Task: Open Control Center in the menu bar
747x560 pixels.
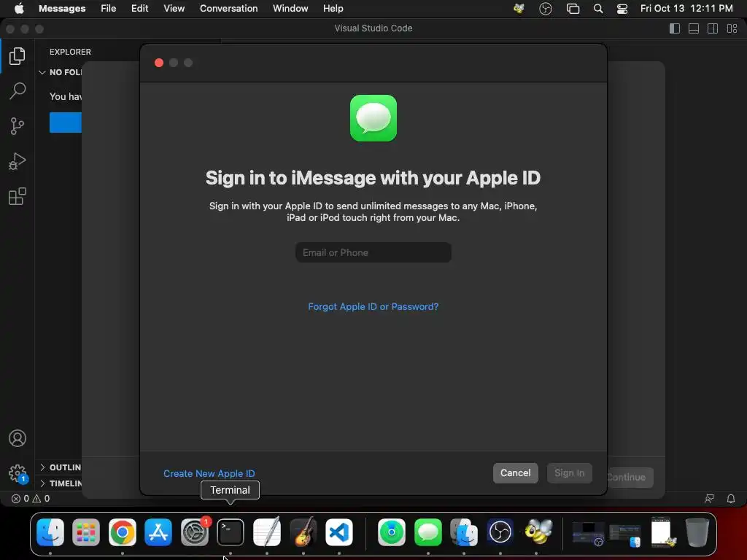Action: pyautogui.click(x=622, y=9)
